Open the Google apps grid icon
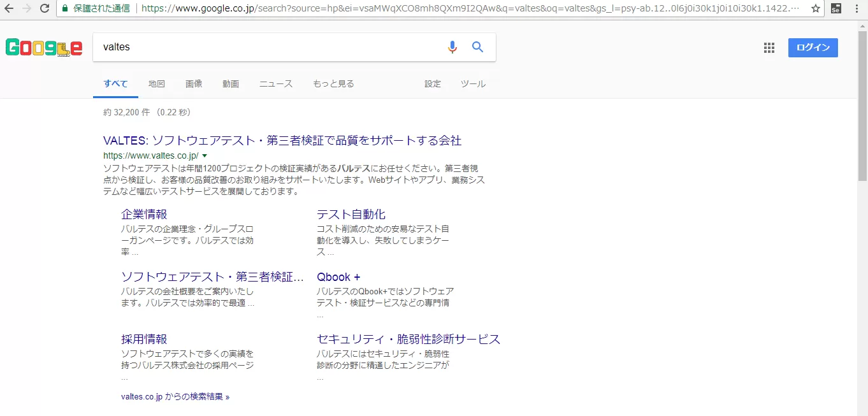Image resolution: width=868 pixels, height=416 pixels. [769, 47]
